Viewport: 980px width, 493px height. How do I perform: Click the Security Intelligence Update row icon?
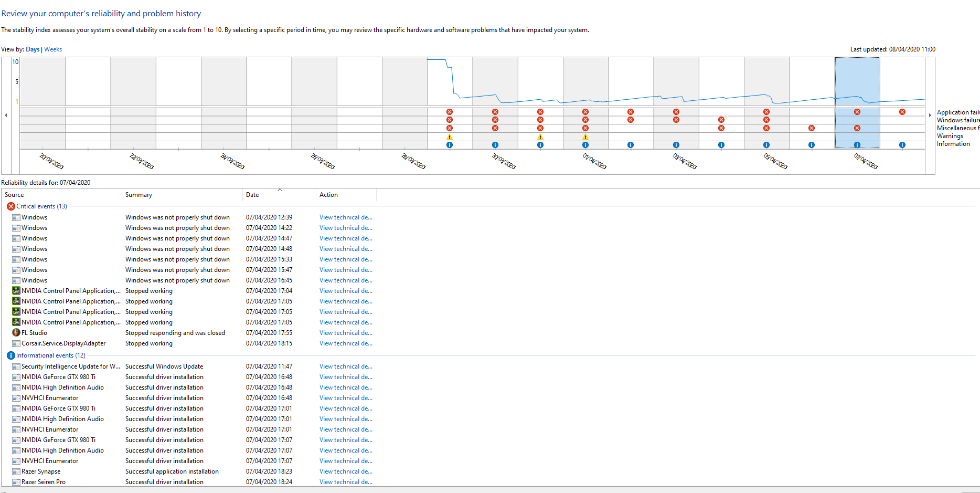click(16, 366)
